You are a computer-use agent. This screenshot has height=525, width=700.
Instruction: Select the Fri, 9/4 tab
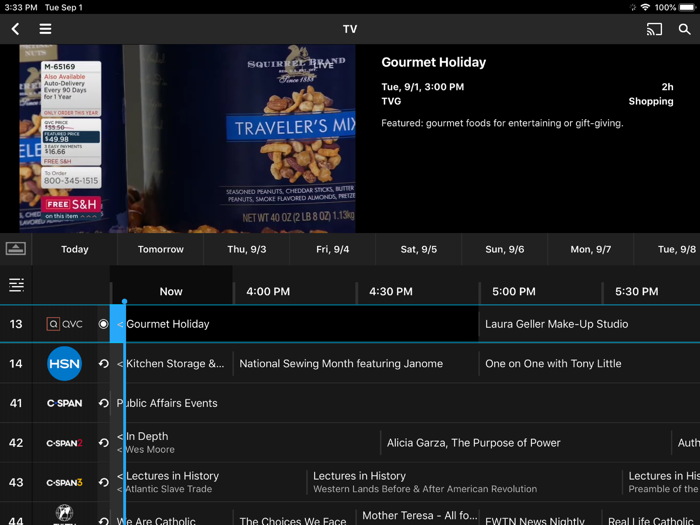pyautogui.click(x=333, y=249)
